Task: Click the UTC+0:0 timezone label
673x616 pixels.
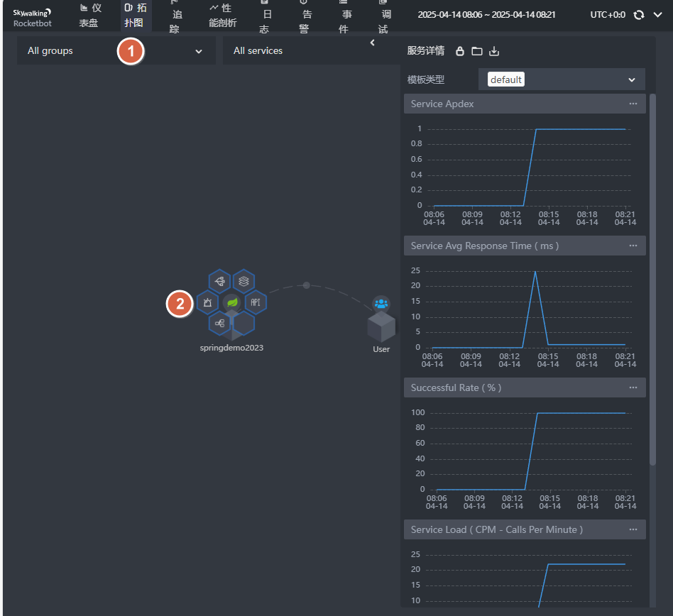Action: pyautogui.click(x=607, y=15)
